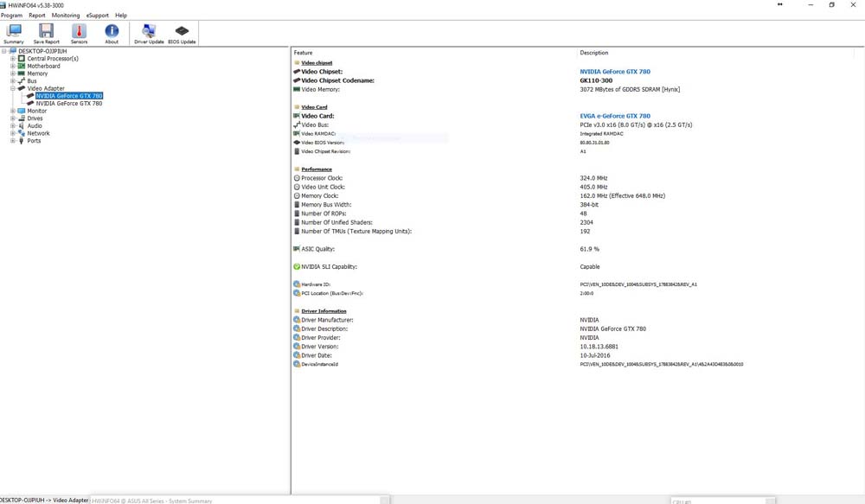Expand the Network tree node
865x504 pixels.
pos(13,133)
